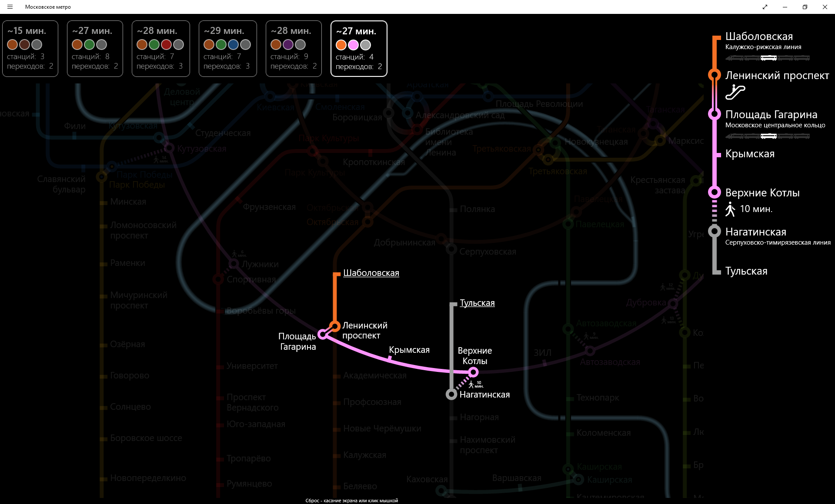This screenshot has height=504, width=835.
Task: Click Верхние Котлы station circle on map
Action: (473, 372)
